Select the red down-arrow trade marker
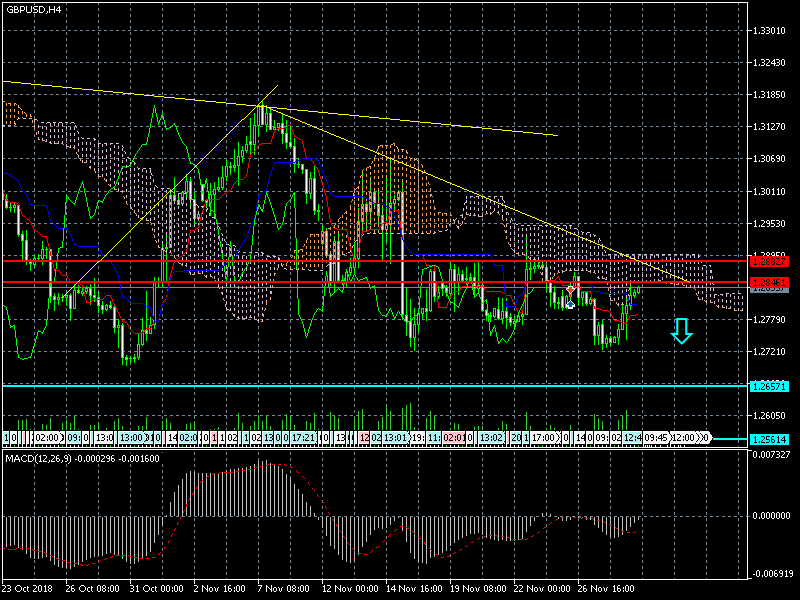Screen dimensions: 800x600 [570, 290]
